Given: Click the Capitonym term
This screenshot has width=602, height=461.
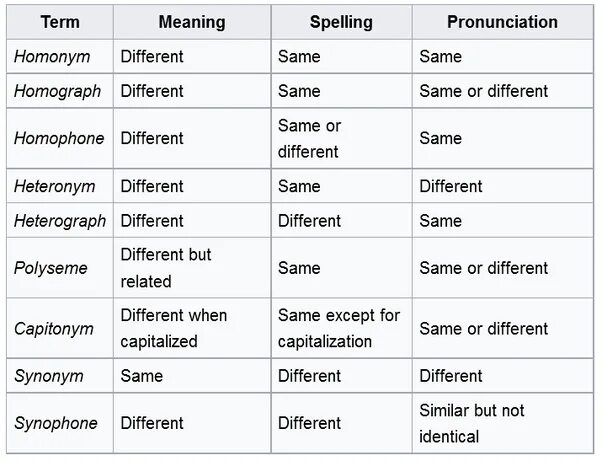Looking at the screenshot, I should pyautogui.click(x=53, y=328).
